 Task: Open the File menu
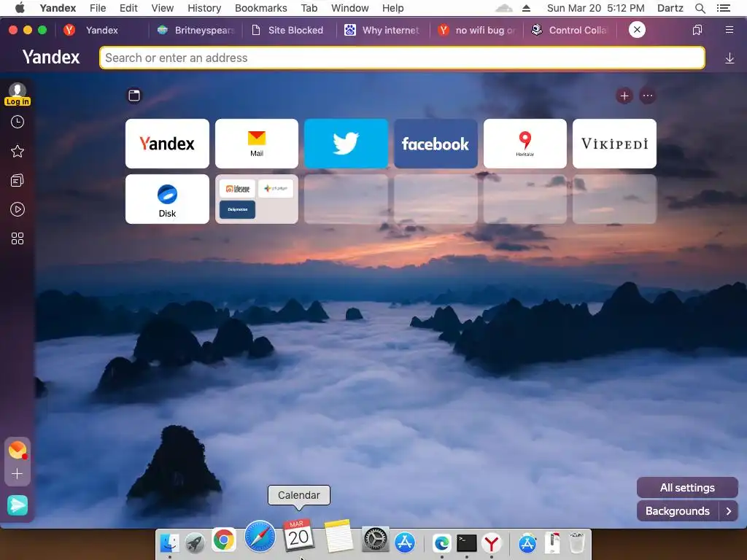click(98, 8)
